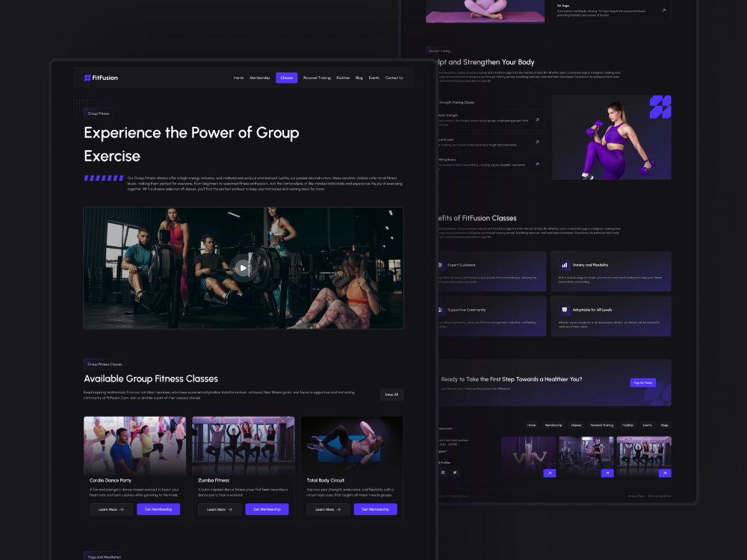Screen dimensions: 747x560
Task: Open Contact Us from the navigation
Action: coord(394,78)
